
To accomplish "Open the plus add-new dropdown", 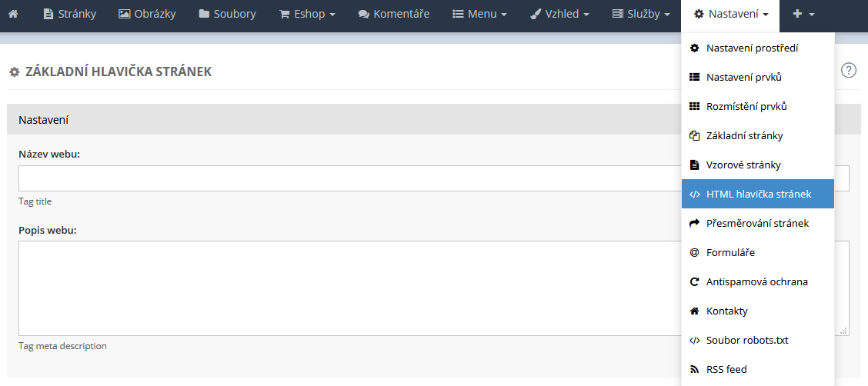I will click(803, 14).
